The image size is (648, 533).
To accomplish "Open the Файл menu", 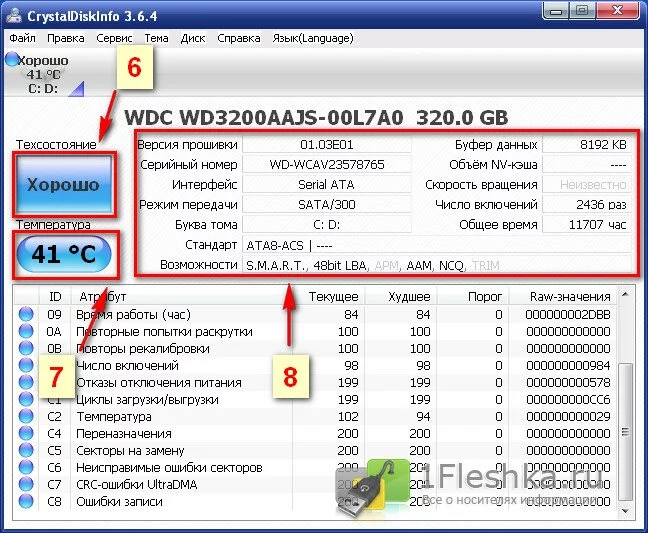I will coord(22,38).
